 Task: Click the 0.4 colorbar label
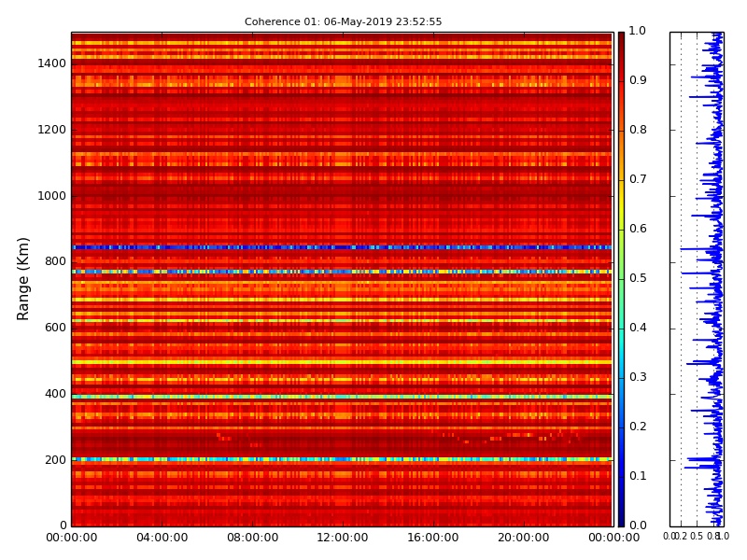[x=638, y=328]
